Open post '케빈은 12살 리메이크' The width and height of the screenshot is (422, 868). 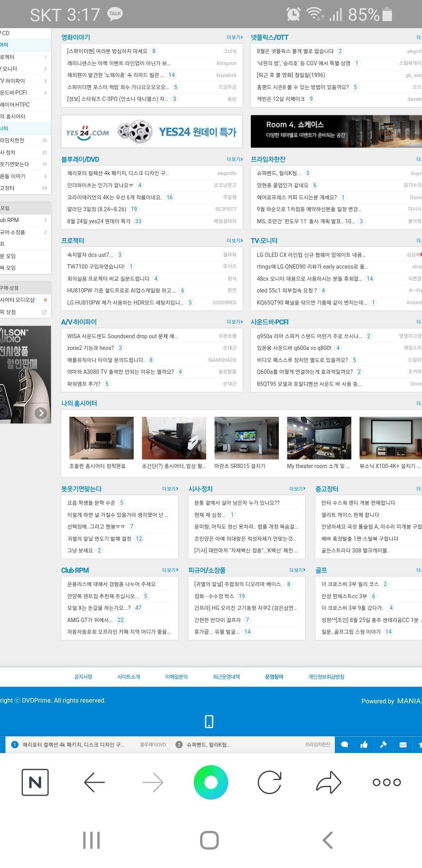(281, 99)
